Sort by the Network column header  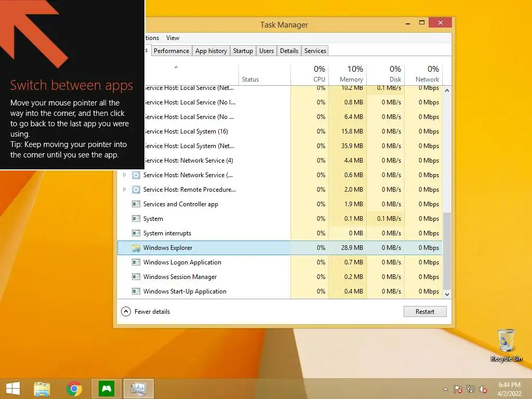pyautogui.click(x=423, y=74)
